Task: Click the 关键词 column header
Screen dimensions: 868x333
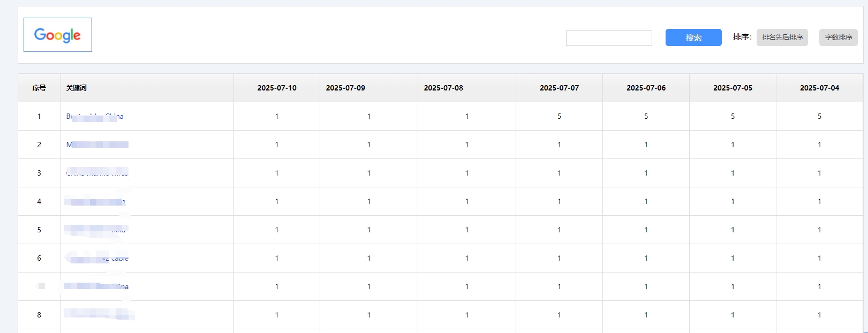Action: [x=77, y=88]
